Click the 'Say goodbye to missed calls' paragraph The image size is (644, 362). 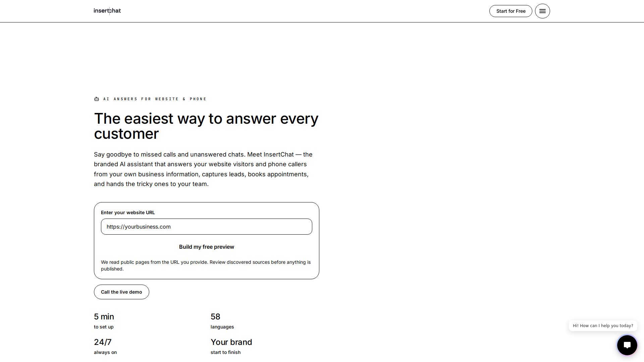click(x=203, y=169)
